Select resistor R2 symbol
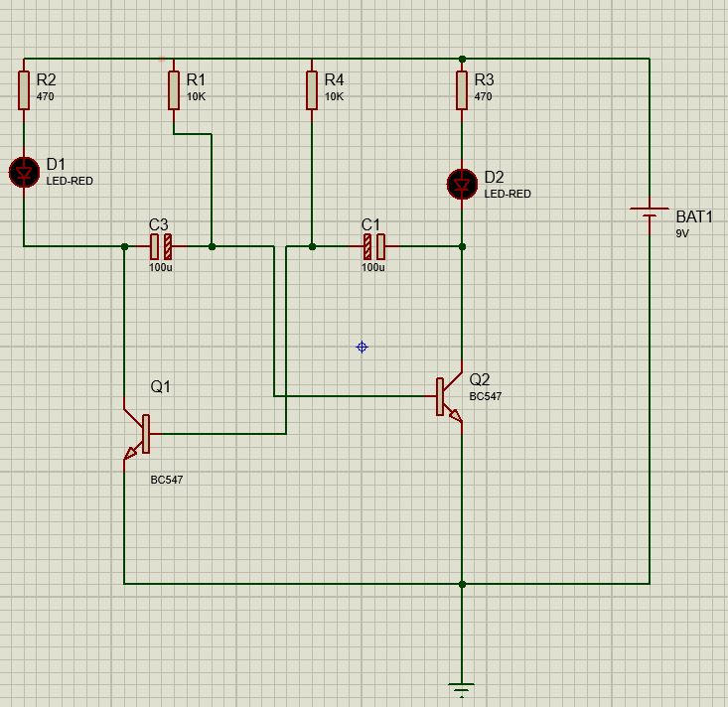 tap(24, 90)
